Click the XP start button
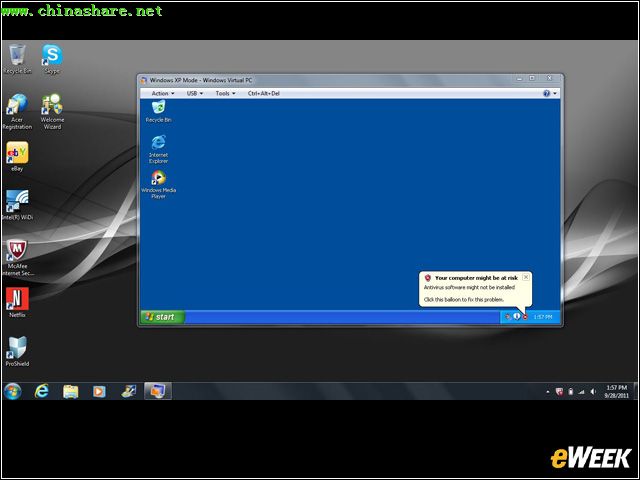The height and width of the screenshot is (480, 640). 162,317
